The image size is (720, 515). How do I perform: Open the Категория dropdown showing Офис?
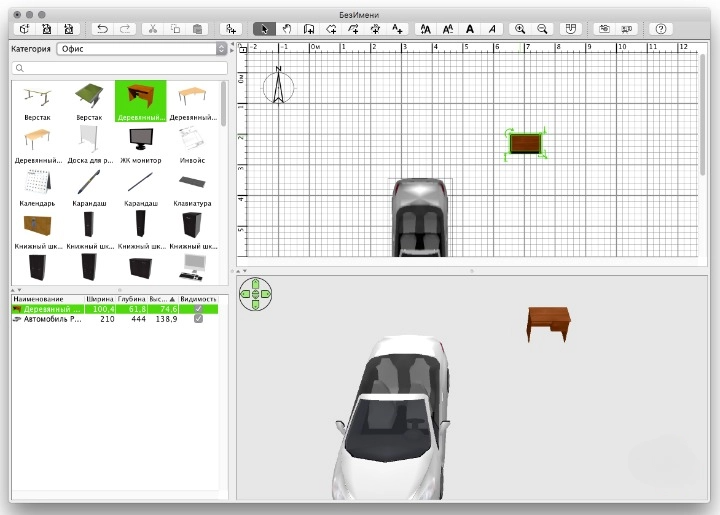click(141, 48)
